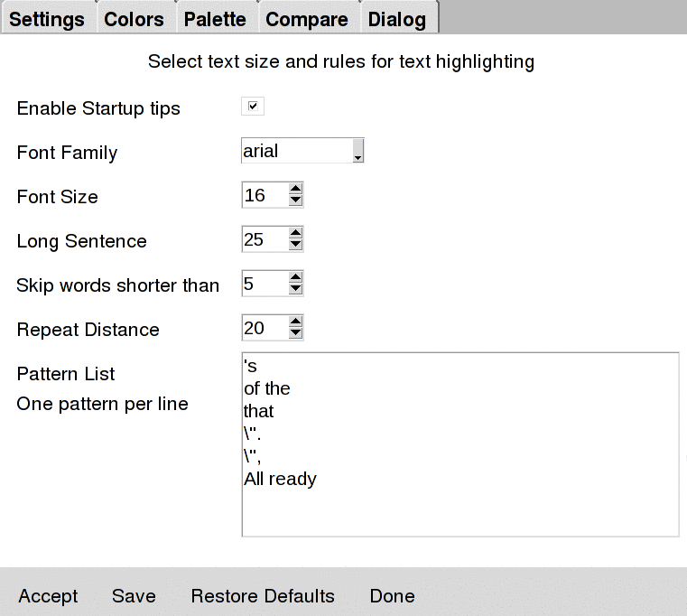This screenshot has width=687, height=616.
Task: Click the Done button
Action: click(392, 596)
